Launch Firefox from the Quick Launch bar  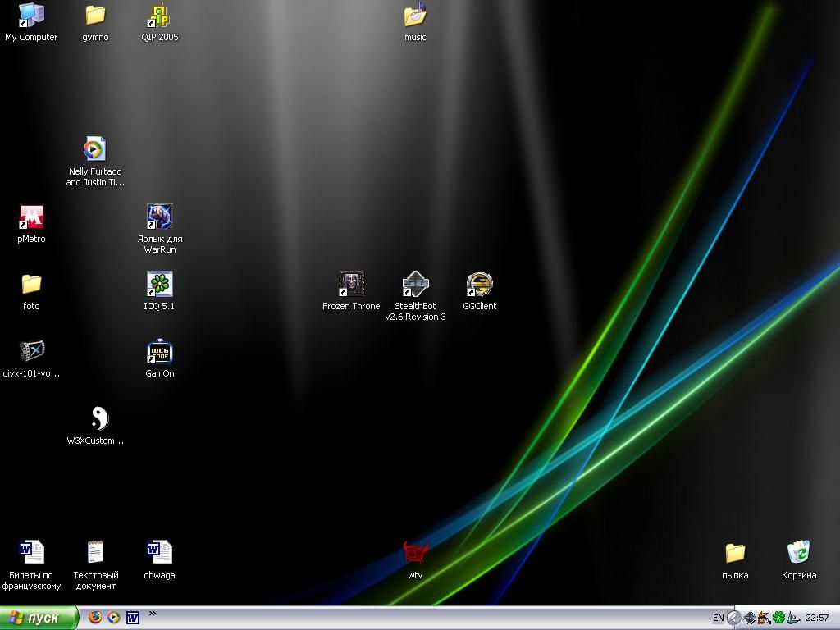pos(95,618)
